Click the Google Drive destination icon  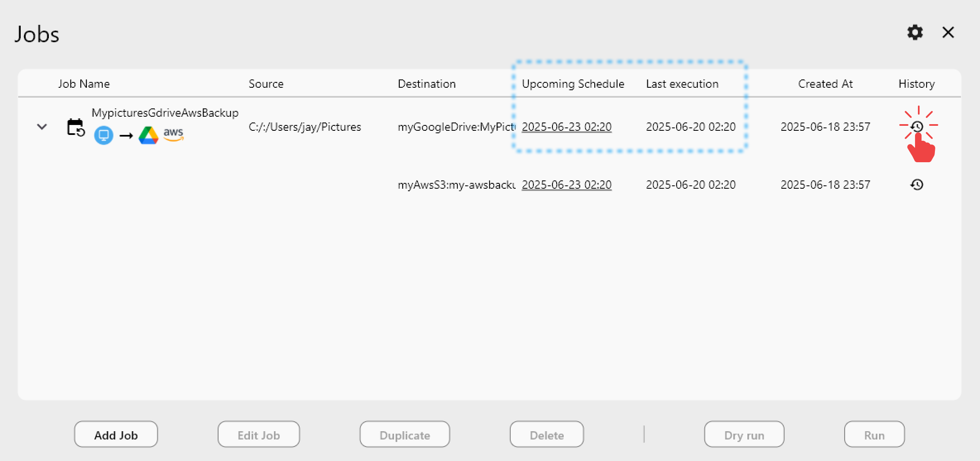click(x=148, y=135)
